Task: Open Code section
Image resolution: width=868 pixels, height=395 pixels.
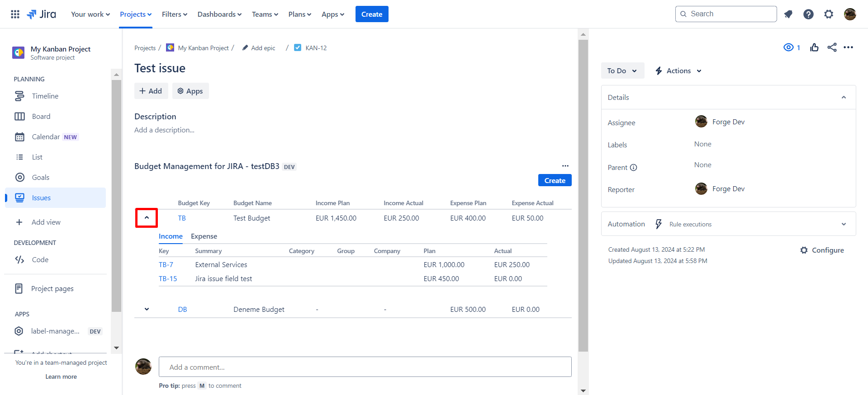Action: [55, 259]
